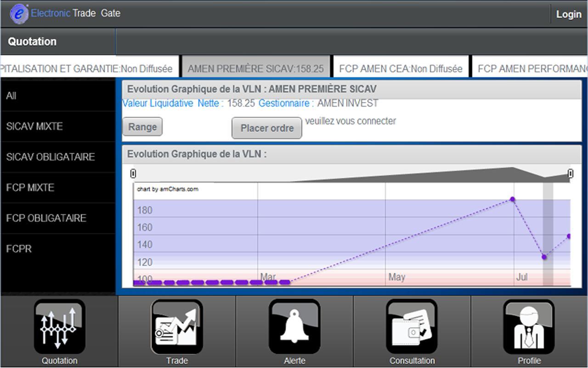Image resolution: width=588 pixels, height=368 pixels.
Task: Click the '180' value axis label
Action: (x=145, y=211)
